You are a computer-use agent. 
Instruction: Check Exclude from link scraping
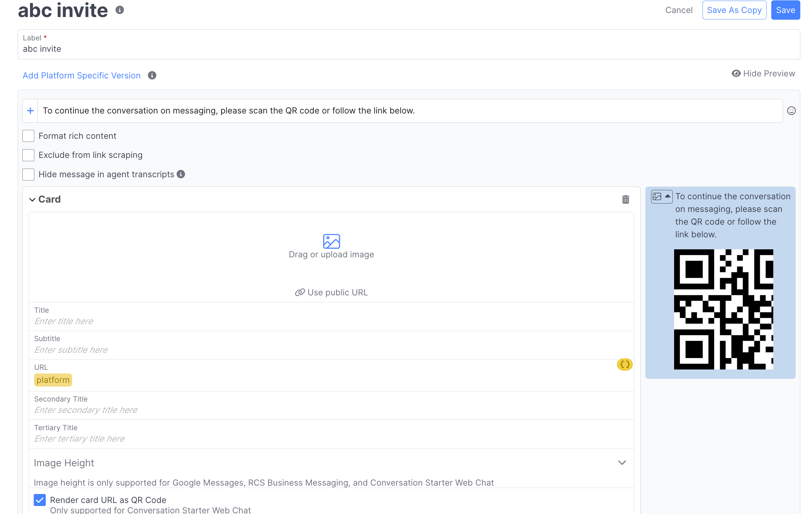click(x=28, y=155)
